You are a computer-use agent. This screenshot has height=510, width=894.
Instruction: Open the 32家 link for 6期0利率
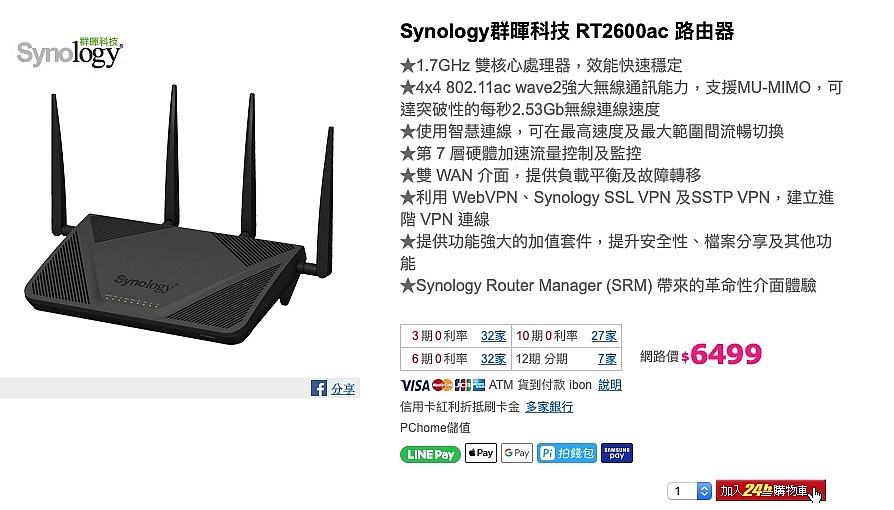tap(493, 358)
